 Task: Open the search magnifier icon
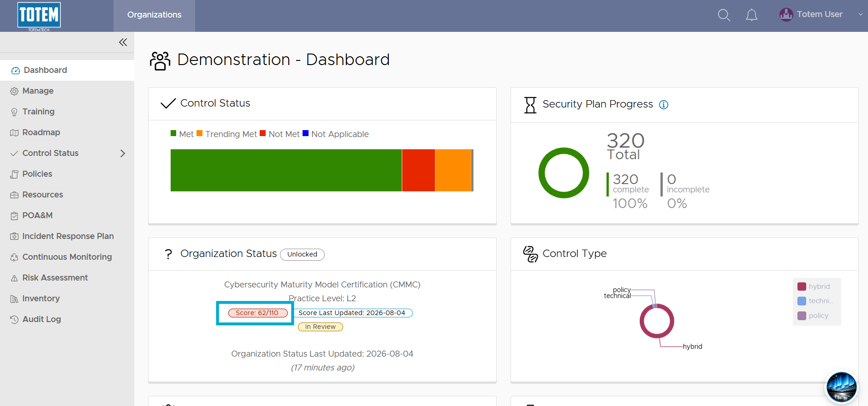(x=724, y=15)
